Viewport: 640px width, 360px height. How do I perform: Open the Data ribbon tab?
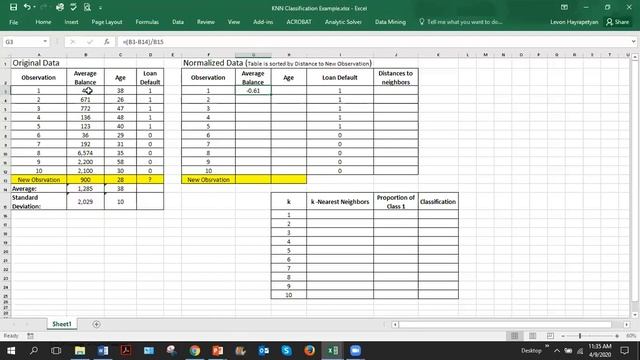(178, 22)
